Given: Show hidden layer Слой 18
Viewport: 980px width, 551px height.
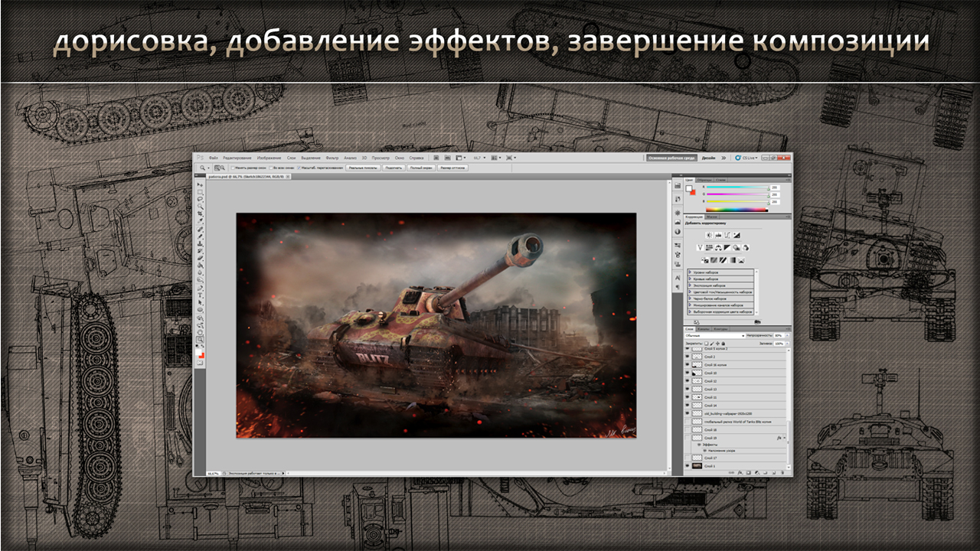Looking at the screenshot, I should 688,430.
